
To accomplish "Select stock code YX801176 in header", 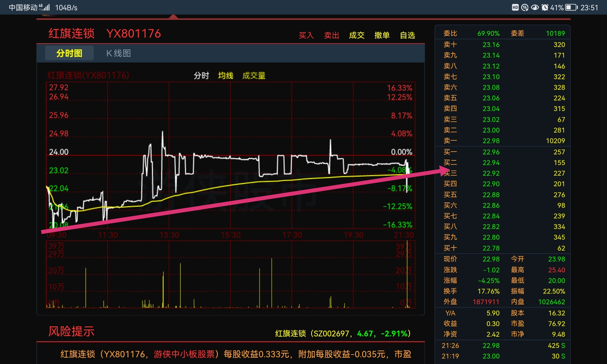I will [134, 34].
